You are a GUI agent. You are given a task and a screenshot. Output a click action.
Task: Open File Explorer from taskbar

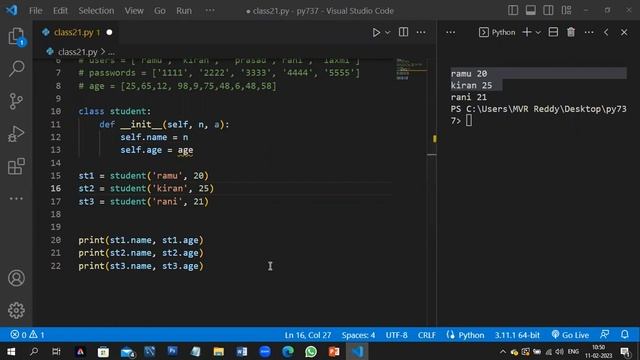219,351
